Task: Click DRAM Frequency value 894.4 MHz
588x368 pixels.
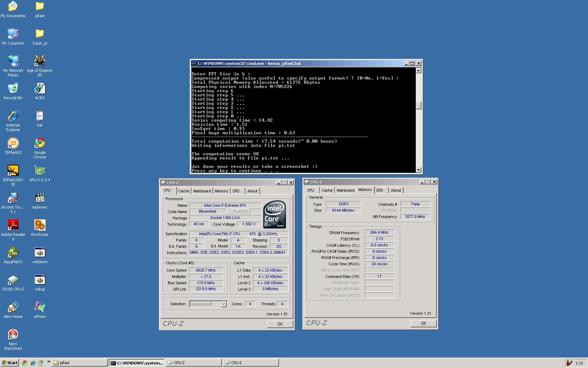Action: tap(379, 232)
